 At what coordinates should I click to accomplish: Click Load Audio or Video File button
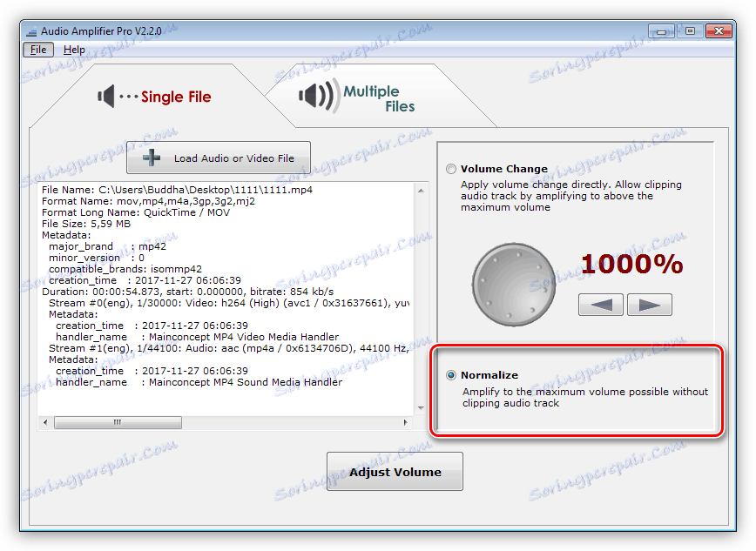pos(219,158)
